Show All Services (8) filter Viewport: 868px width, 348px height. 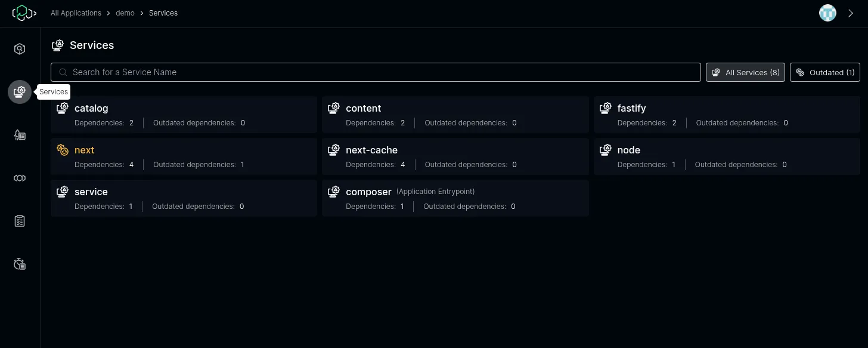[745, 72]
